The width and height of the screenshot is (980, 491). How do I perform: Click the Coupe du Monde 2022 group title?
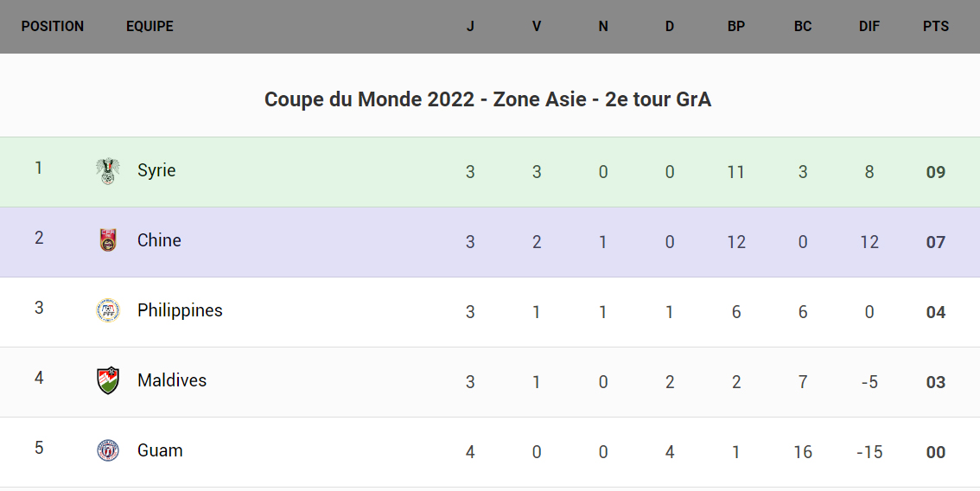click(x=487, y=100)
